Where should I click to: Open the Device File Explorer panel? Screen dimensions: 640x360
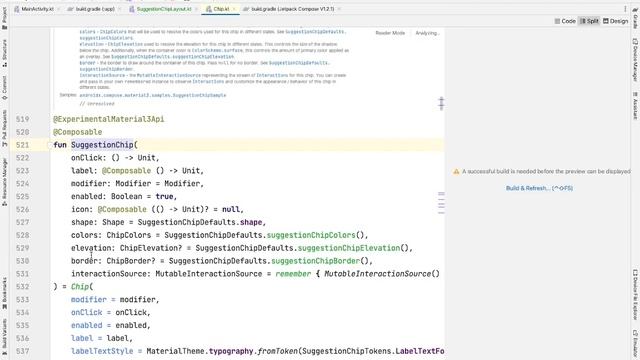coord(635,295)
